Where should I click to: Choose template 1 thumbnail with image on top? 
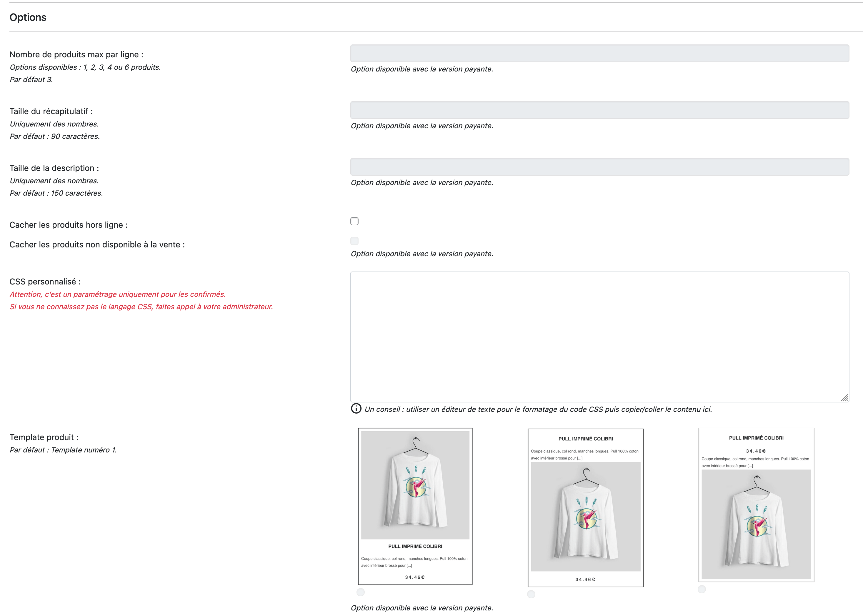tap(415, 506)
